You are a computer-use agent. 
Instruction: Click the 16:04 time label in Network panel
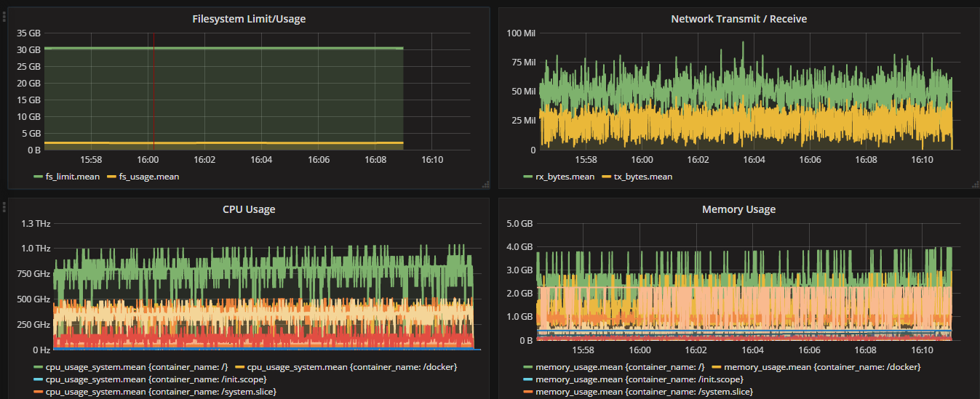[754, 159]
